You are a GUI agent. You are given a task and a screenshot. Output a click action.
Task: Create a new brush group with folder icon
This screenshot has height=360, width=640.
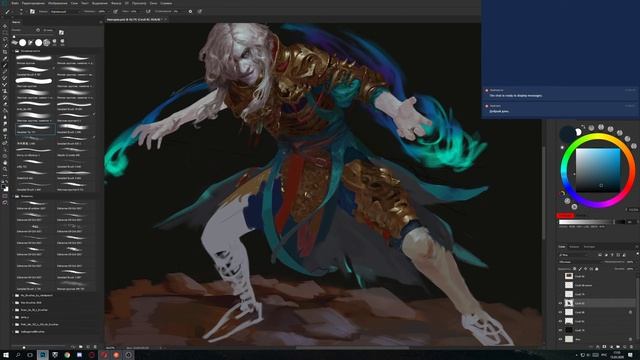(x=80, y=347)
